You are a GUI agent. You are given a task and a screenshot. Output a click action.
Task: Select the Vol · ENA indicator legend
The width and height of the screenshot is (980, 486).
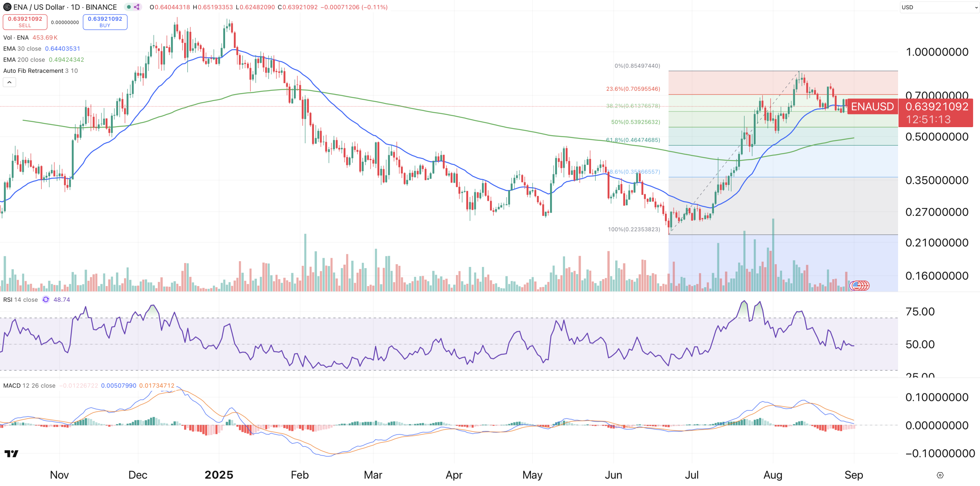coord(16,38)
